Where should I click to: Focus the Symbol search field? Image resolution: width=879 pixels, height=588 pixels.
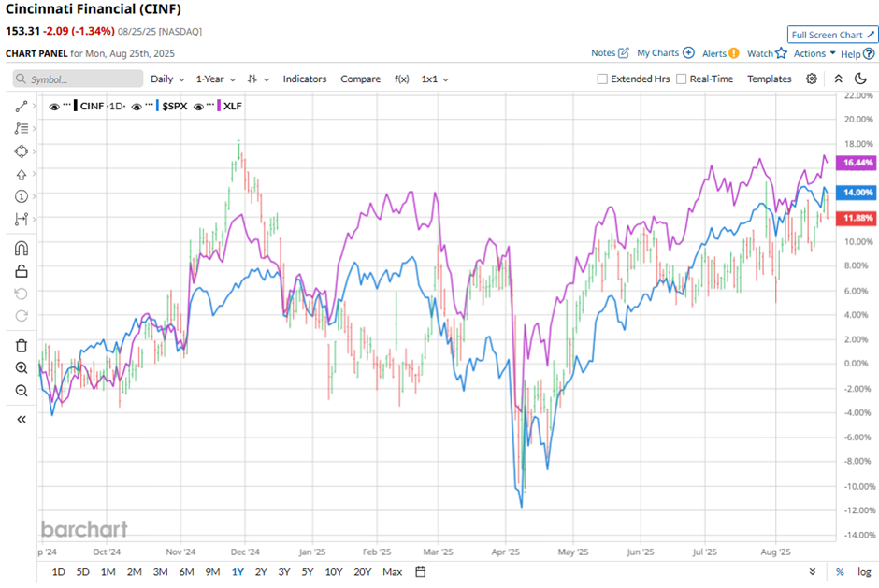[78, 79]
